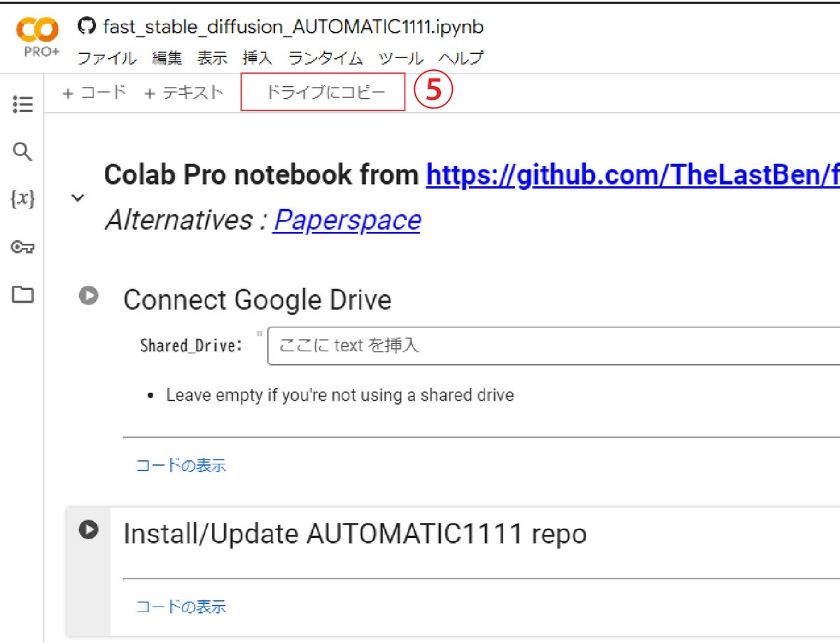Open the secrets key icon panel

point(22,247)
